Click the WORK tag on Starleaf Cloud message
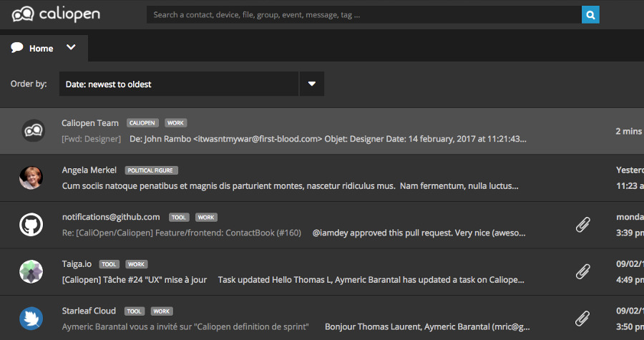The width and height of the screenshot is (644, 340). pyautogui.click(x=162, y=311)
